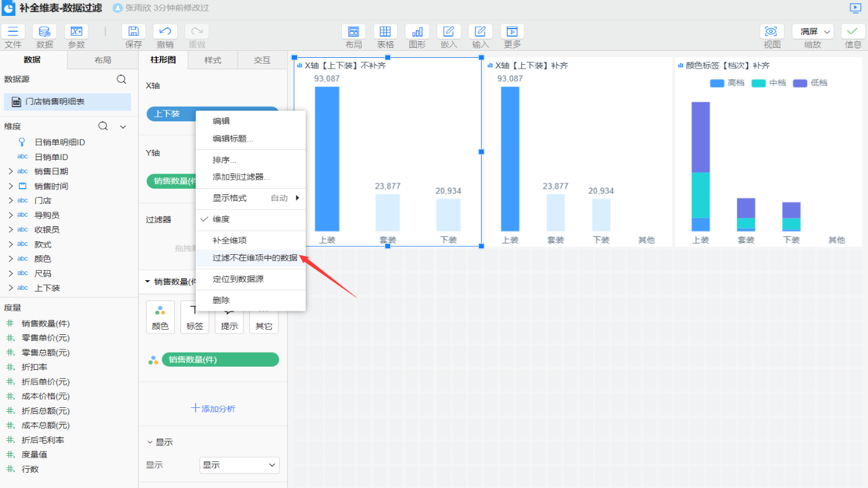Open the preview icon at top right
The width and height of the screenshot is (868, 488).
click(855, 8)
